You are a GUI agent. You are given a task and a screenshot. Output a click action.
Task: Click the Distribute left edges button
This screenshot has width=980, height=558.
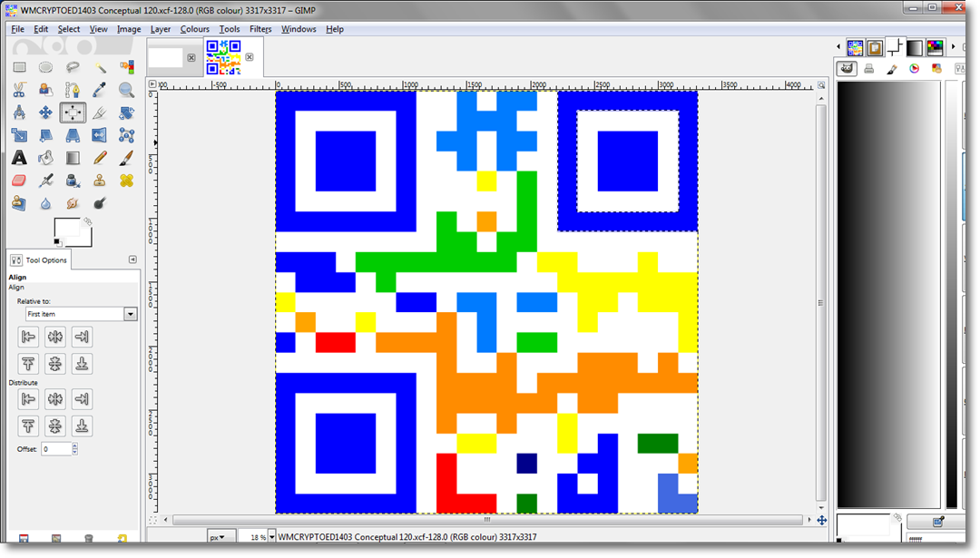pyautogui.click(x=28, y=398)
